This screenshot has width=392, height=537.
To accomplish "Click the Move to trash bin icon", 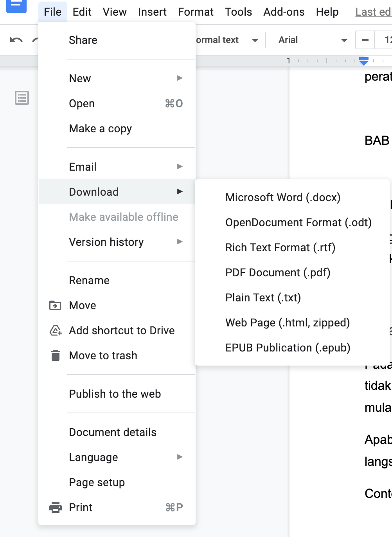I will click(x=56, y=355).
